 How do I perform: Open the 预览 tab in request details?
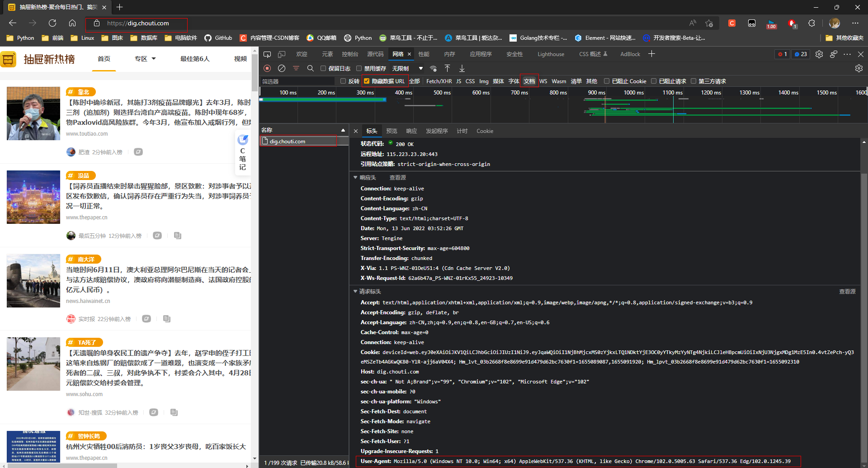(392, 131)
